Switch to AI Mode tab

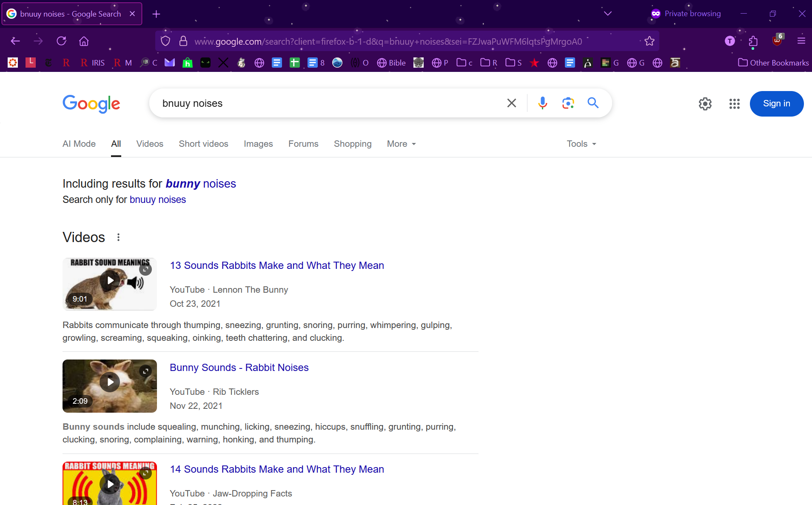pos(79,144)
